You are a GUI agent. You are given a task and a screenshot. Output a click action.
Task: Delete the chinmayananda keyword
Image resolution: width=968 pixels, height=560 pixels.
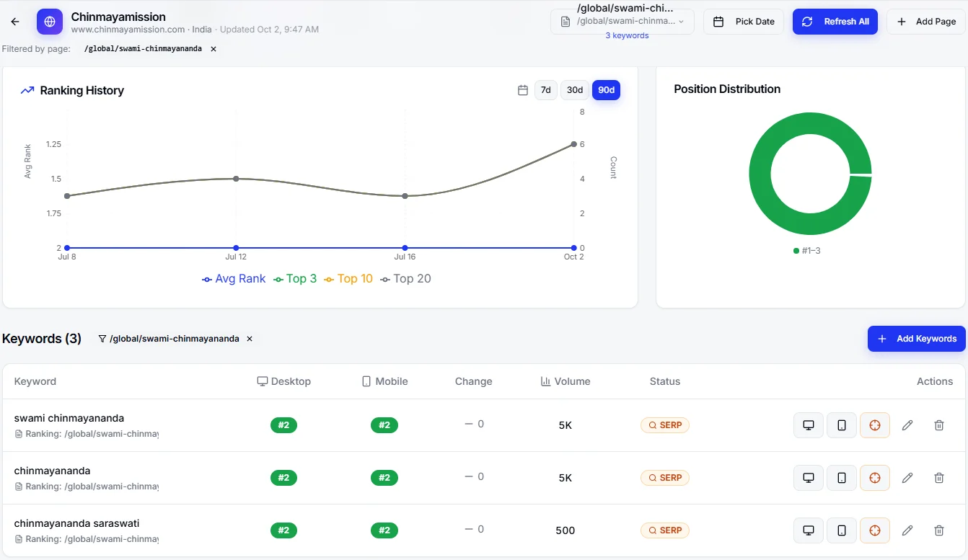click(939, 478)
